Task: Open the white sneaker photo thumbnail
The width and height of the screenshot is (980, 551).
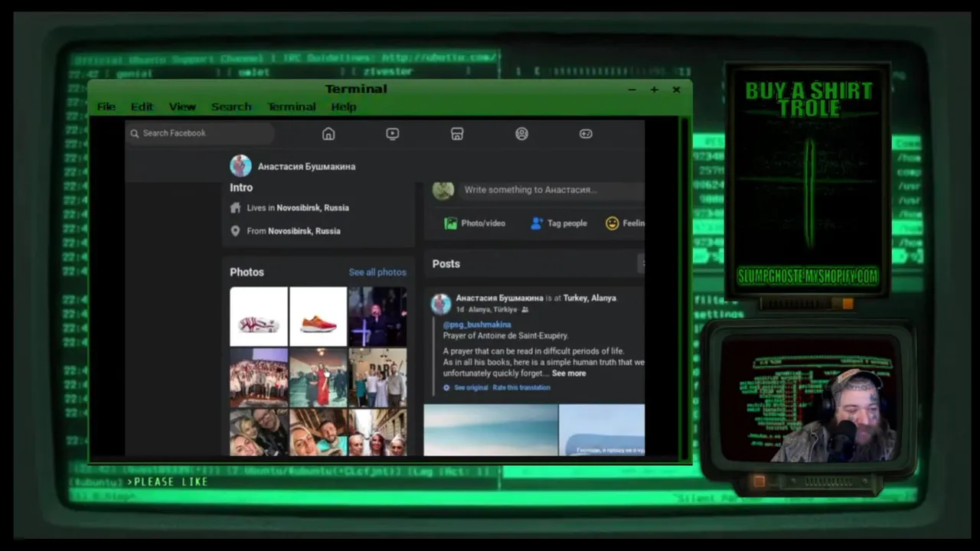Action: tap(259, 316)
